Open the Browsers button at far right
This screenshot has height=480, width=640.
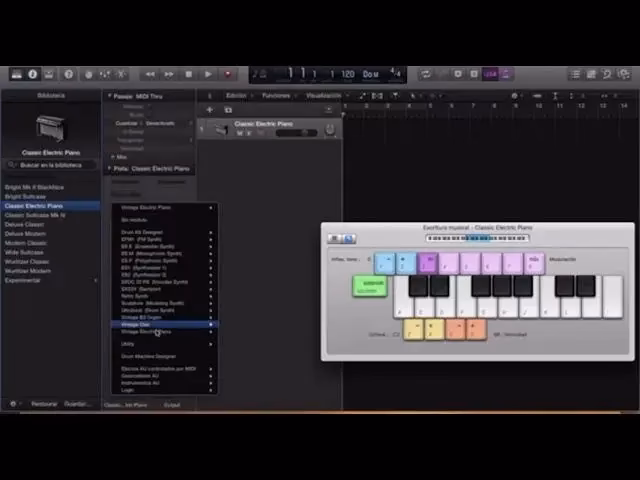[x=624, y=74]
